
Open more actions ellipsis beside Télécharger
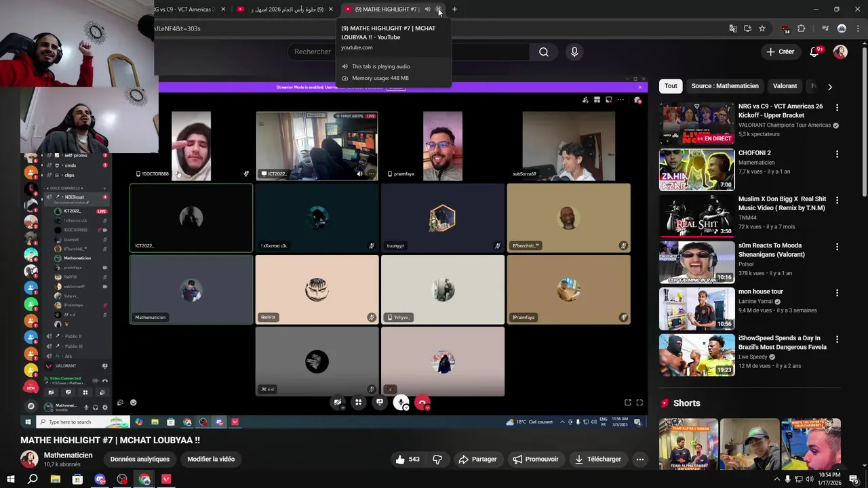click(639, 460)
